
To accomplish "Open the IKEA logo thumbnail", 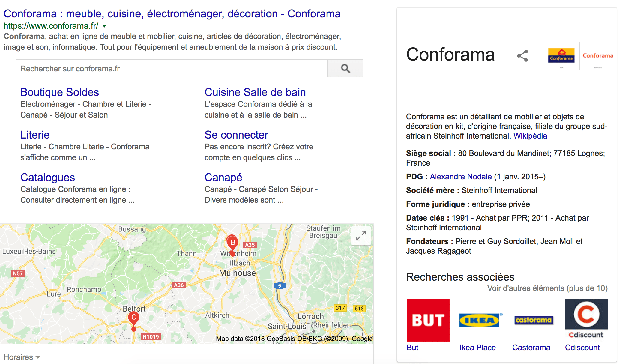I will 479,320.
